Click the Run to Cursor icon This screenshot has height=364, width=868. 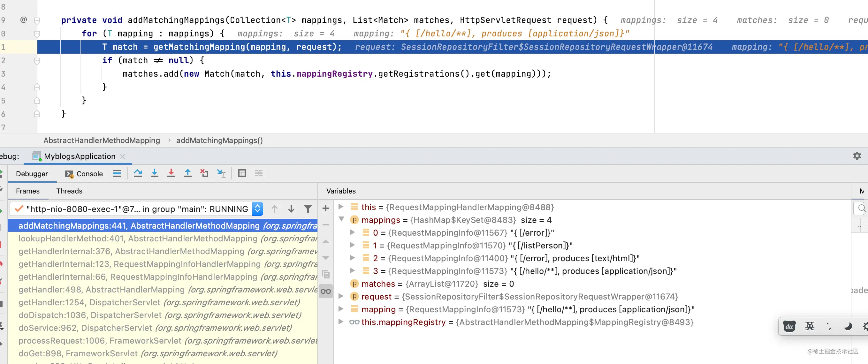pyautogui.click(x=221, y=173)
